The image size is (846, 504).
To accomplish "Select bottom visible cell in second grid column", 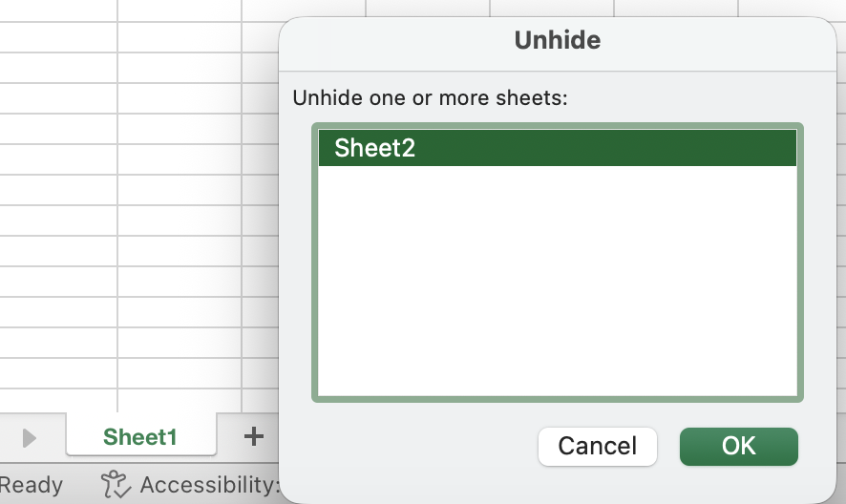I will click(x=179, y=399).
